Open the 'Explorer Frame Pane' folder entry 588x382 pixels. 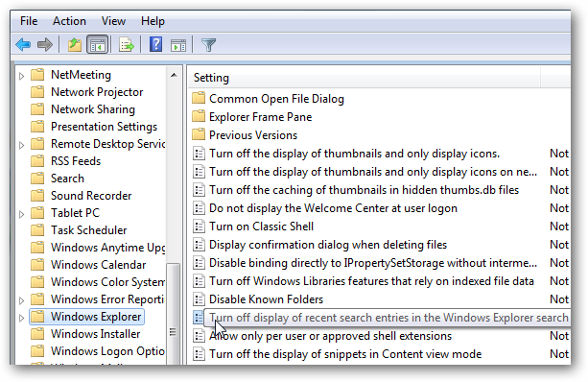[260, 117]
